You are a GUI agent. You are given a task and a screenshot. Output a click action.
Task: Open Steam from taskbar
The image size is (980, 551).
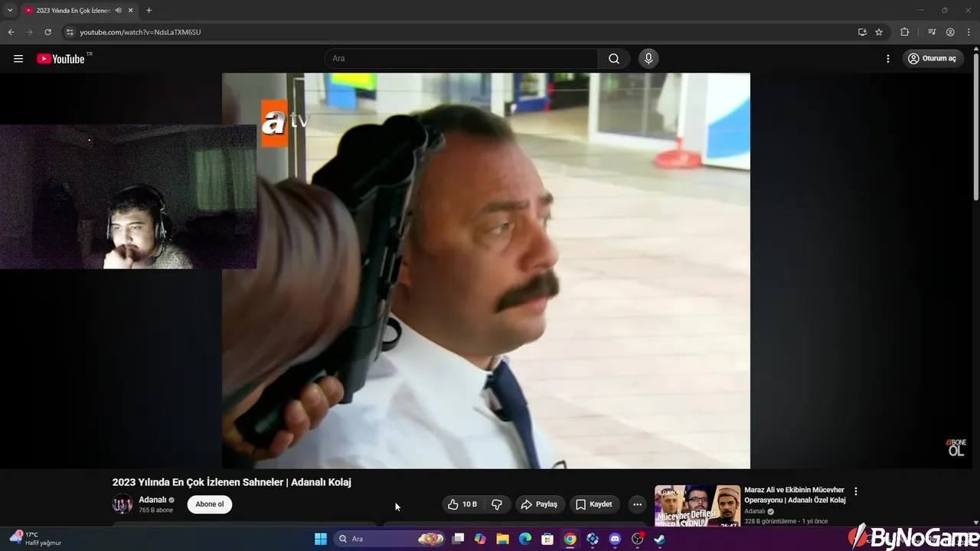click(659, 539)
